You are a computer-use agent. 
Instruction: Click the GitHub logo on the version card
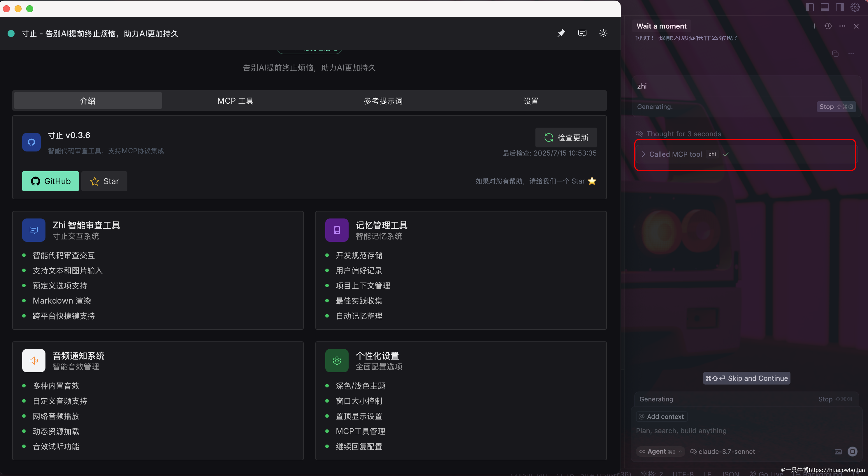tap(31, 142)
